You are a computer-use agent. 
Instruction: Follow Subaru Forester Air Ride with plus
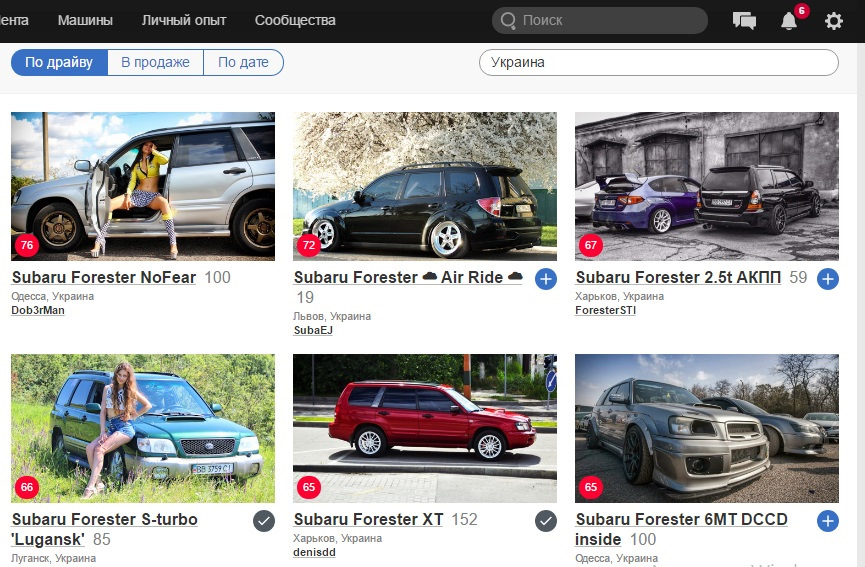coord(546,279)
